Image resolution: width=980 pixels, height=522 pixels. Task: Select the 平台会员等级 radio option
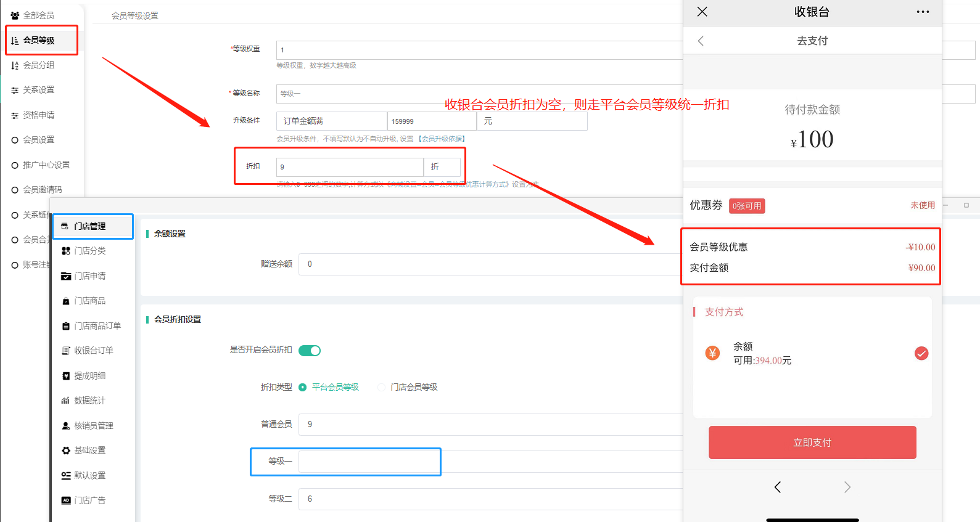[303, 387]
